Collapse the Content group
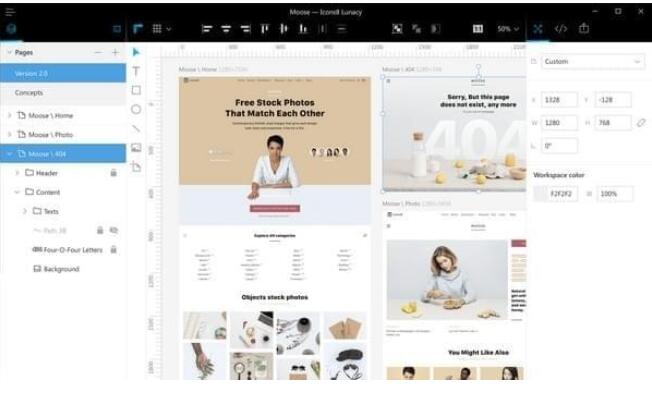The width and height of the screenshot is (652, 399). 17,192
